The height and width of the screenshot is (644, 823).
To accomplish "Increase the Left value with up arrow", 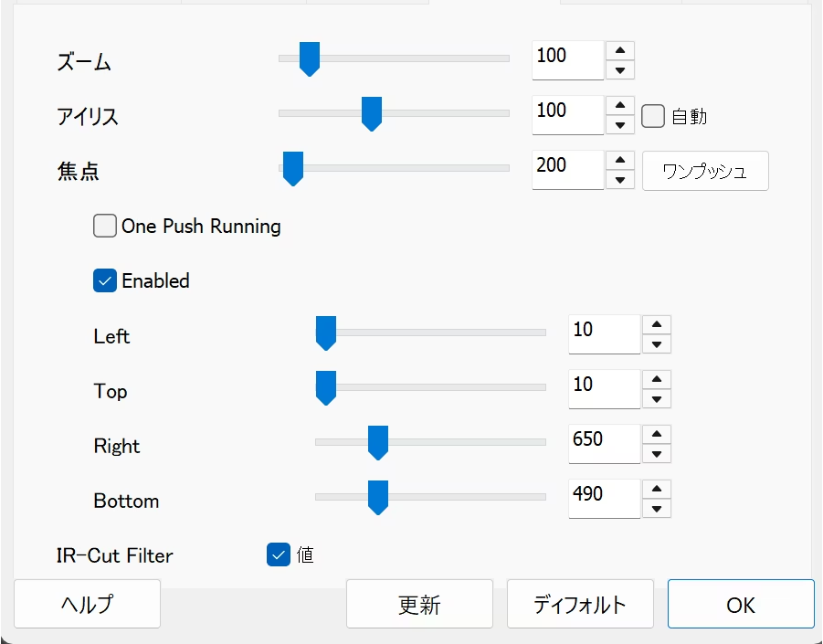I will 657,325.
